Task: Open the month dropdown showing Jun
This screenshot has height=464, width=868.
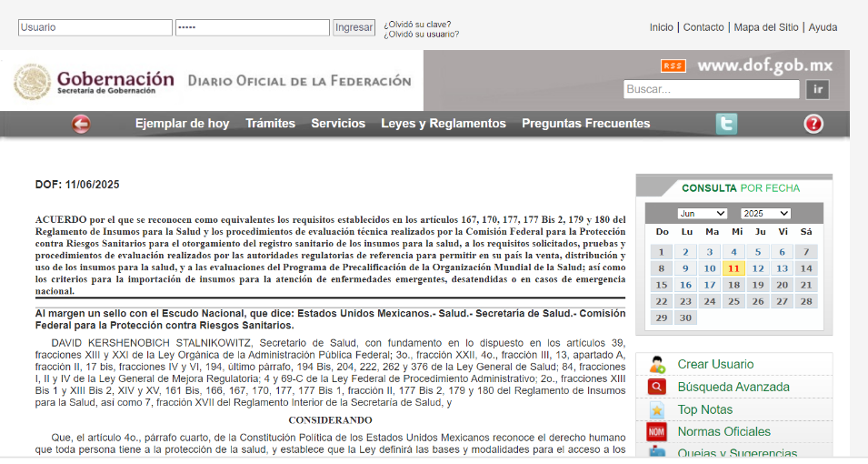Action: 702,213
